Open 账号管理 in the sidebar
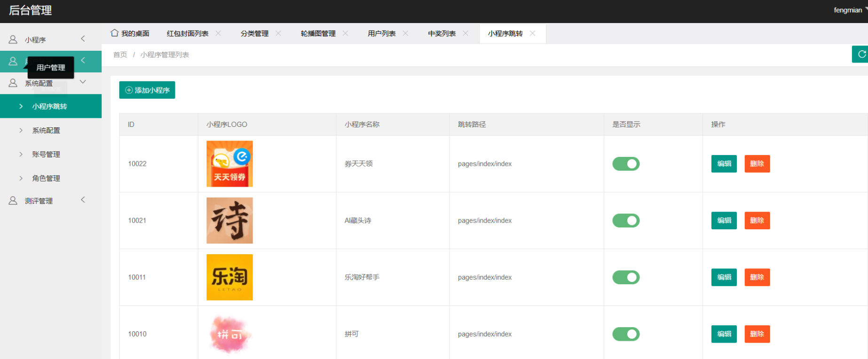This screenshot has height=359, width=868. [46, 154]
